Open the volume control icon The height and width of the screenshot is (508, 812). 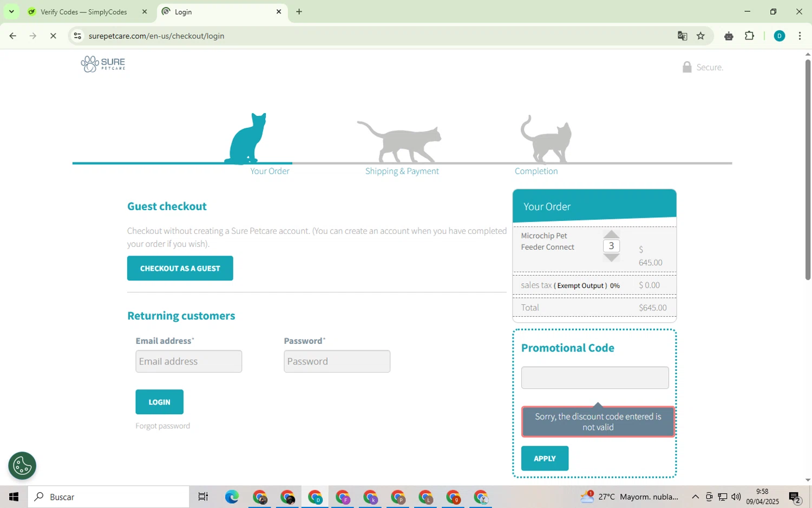736,497
